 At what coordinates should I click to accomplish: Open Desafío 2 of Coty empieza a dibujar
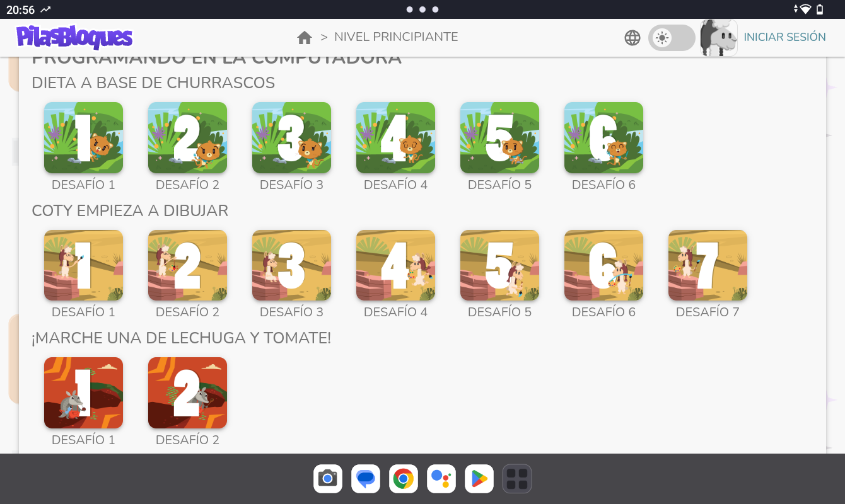[187, 265]
